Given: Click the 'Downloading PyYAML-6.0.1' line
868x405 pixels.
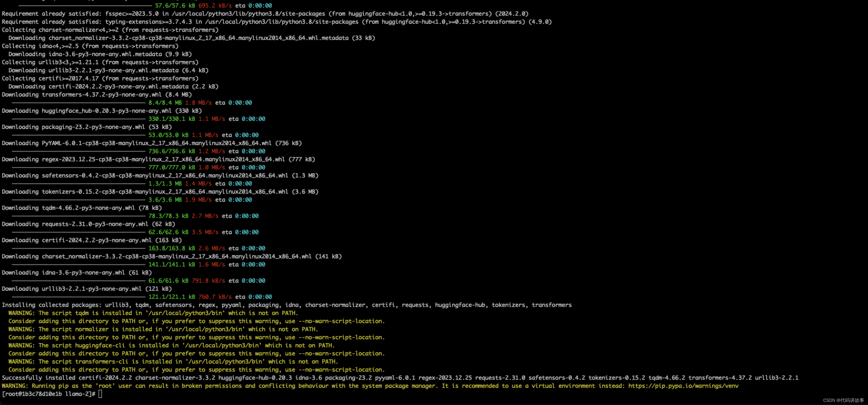Looking at the screenshot, I should pyautogui.click(x=152, y=143).
